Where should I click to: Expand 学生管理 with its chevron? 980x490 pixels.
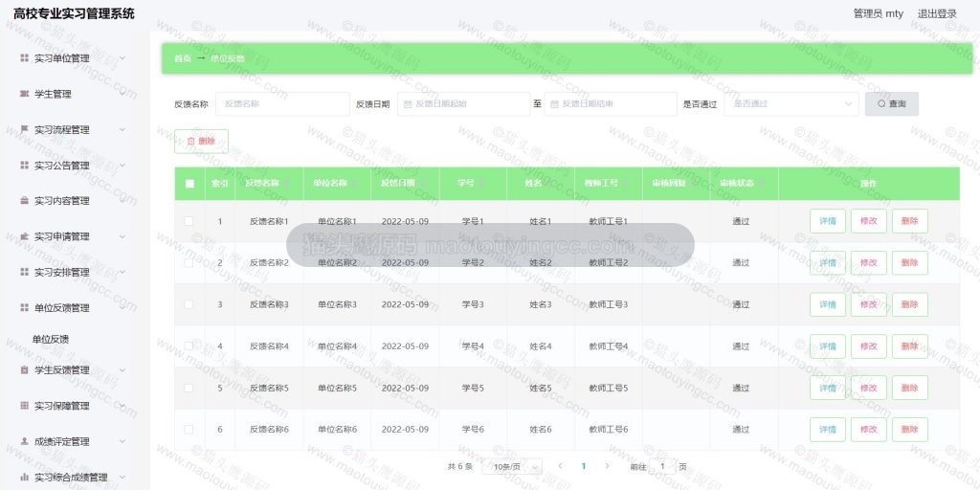[122, 94]
